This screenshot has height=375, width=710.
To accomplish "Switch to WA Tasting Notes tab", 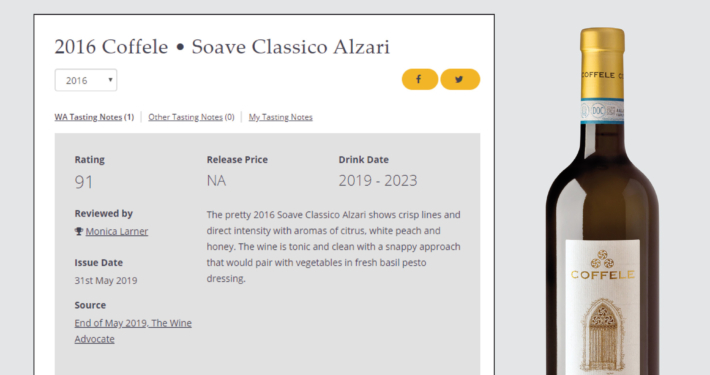I will (88, 117).
